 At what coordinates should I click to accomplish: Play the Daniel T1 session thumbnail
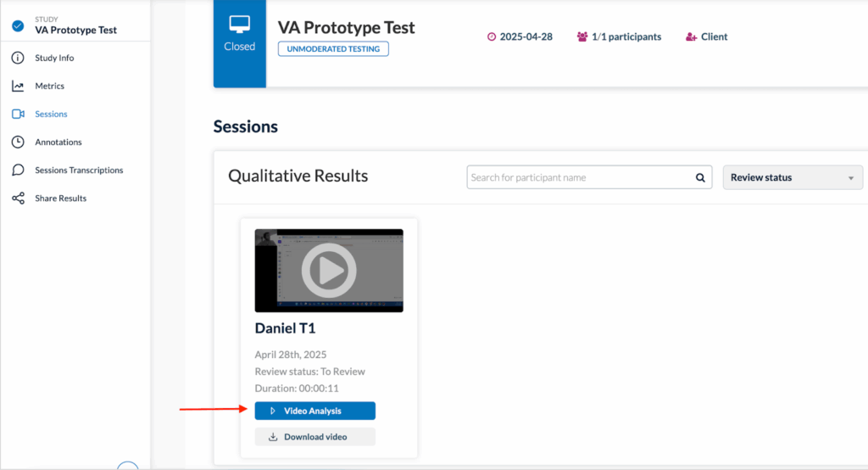[x=329, y=271]
